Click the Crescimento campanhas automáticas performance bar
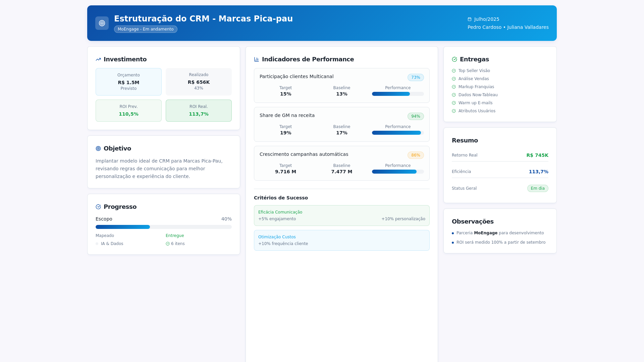This screenshot has height=362, width=644. coord(398,172)
